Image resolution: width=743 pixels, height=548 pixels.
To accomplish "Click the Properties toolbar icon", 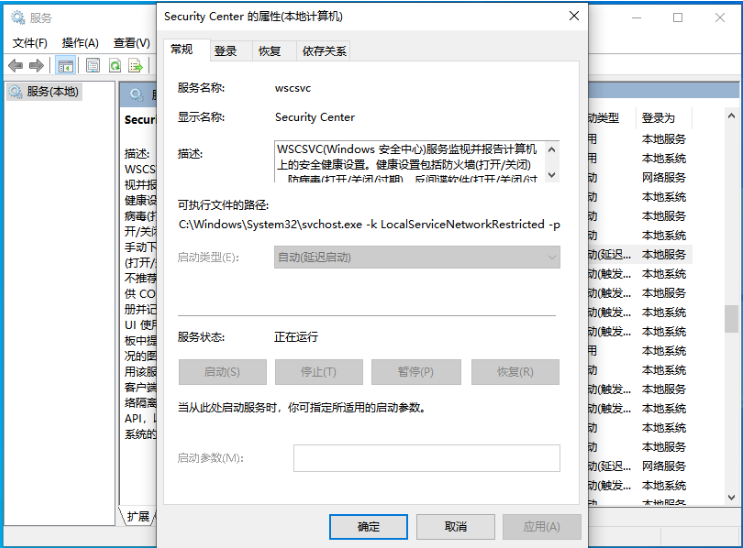I will (x=93, y=66).
